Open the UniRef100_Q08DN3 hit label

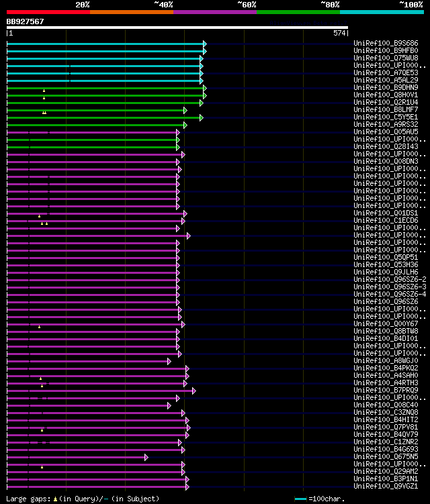(x=386, y=161)
